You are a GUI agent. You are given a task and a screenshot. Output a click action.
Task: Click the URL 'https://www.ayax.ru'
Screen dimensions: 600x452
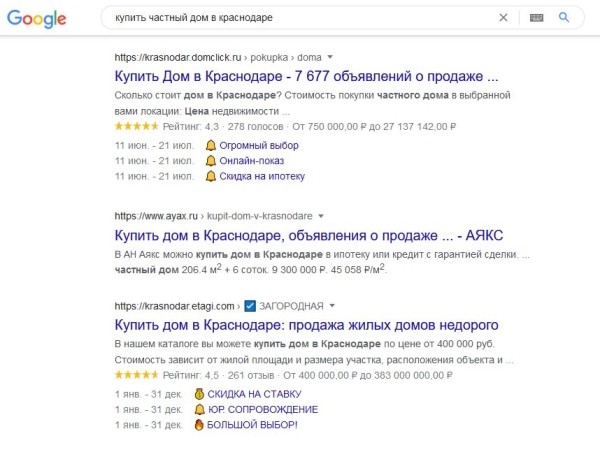click(x=156, y=216)
